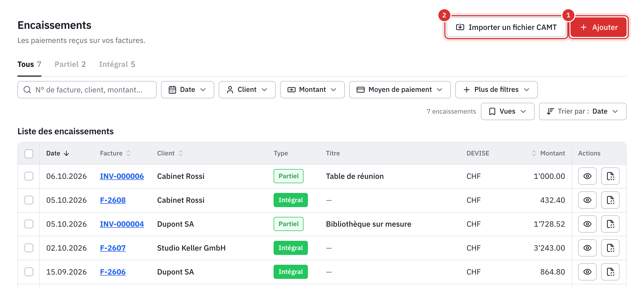The height and width of the screenshot is (287, 644).
Task: Tick the checkbox for INV-000004 row
Action: click(29, 224)
